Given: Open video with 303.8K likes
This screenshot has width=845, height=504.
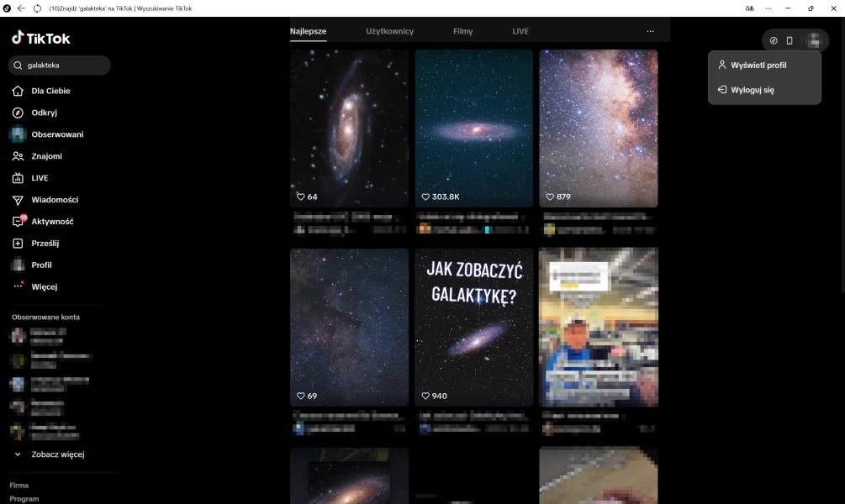Looking at the screenshot, I should click(474, 128).
